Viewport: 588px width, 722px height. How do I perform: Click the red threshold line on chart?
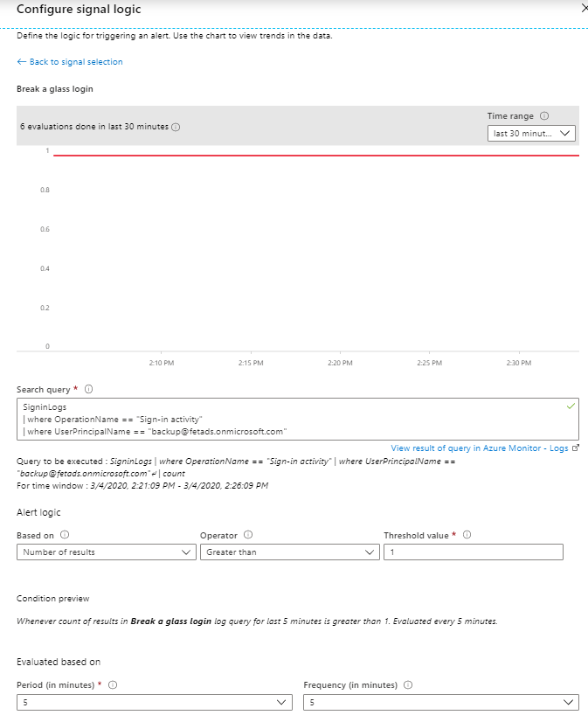[315, 156]
